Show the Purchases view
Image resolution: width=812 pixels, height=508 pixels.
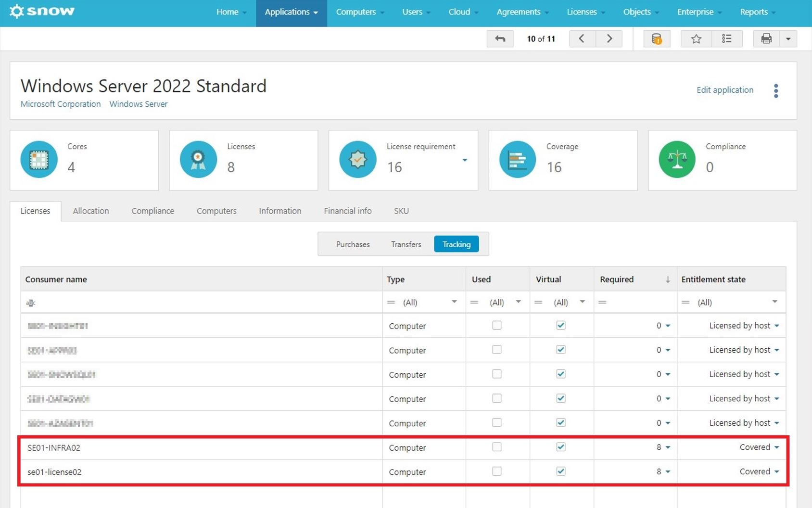[x=353, y=244]
